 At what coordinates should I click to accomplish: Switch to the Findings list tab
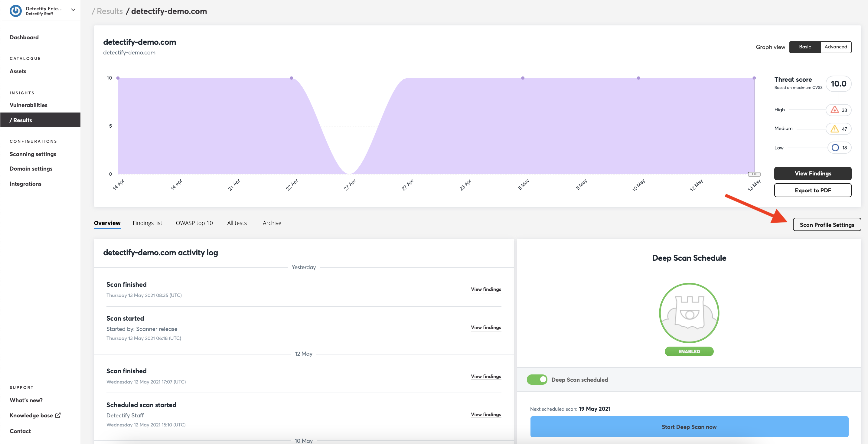[147, 223]
